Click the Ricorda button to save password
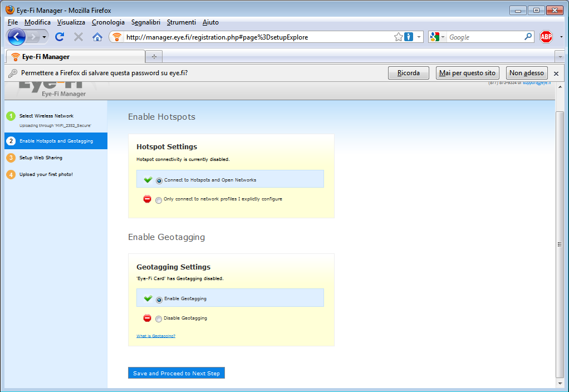The height and width of the screenshot is (392, 569). tap(409, 73)
